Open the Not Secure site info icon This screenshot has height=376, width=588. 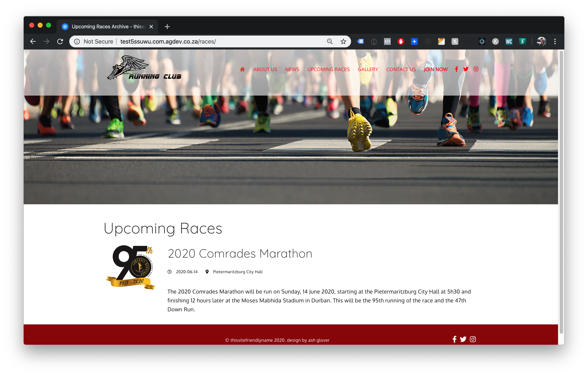[77, 42]
